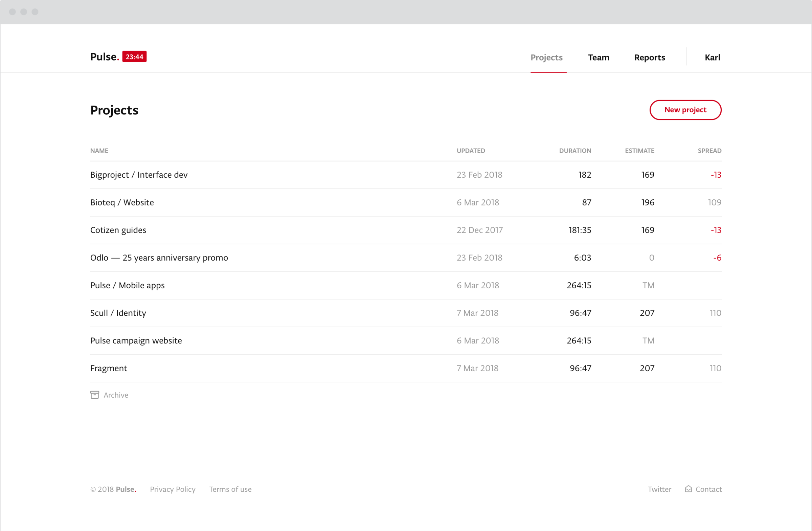Click 7 Mar 2018 in Scull / Identity row
This screenshot has height=531, width=812.
477,313
